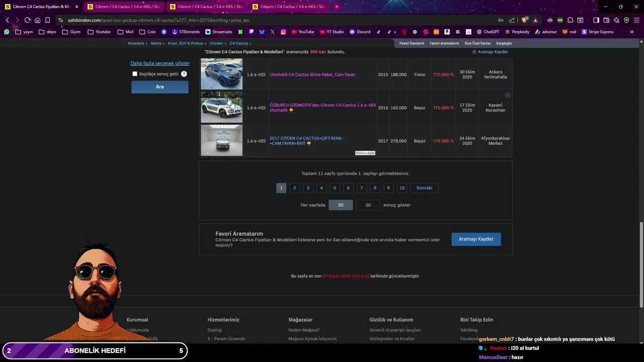This screenshot has height=362, width=644.
Task: Open the browser home page
Action: point(37,20)
